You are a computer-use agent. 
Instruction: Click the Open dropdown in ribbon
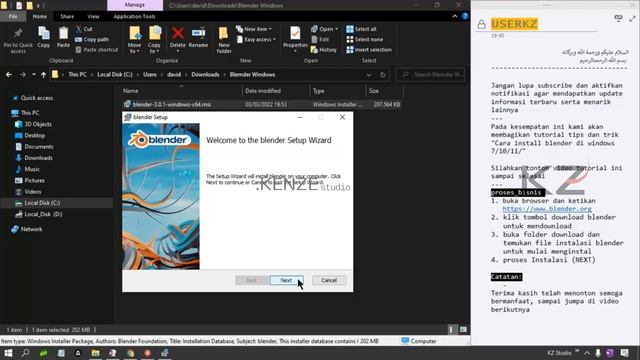coord(324,29)
